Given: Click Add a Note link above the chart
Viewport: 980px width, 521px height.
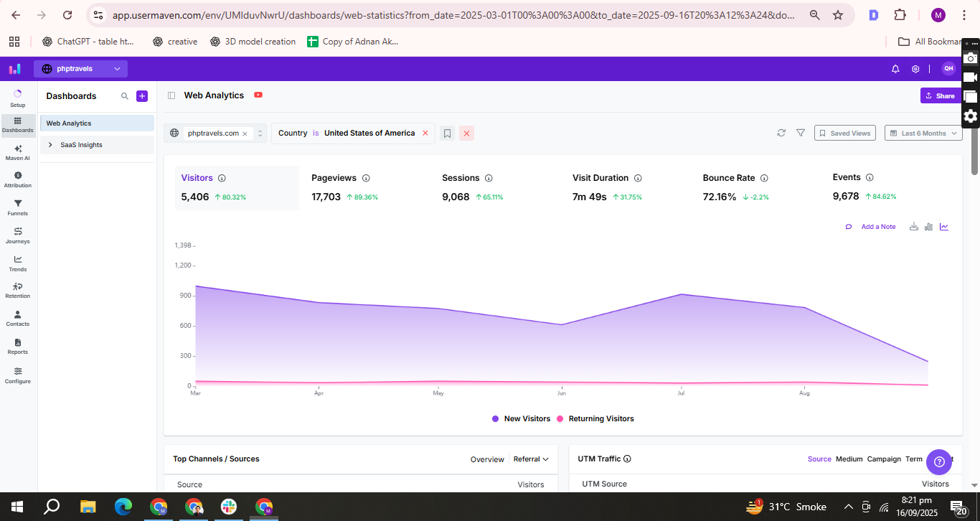Looking at the screenshot, I should coord(878,226).
